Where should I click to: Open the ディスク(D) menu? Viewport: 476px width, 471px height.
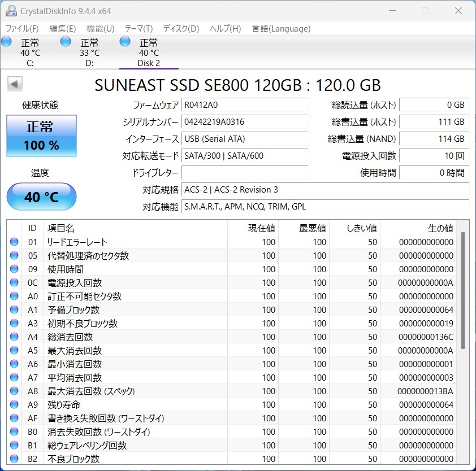point(181,29)
